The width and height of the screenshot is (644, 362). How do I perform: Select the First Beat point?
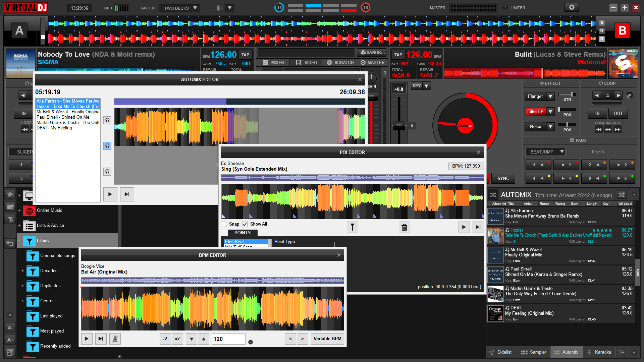246,242
